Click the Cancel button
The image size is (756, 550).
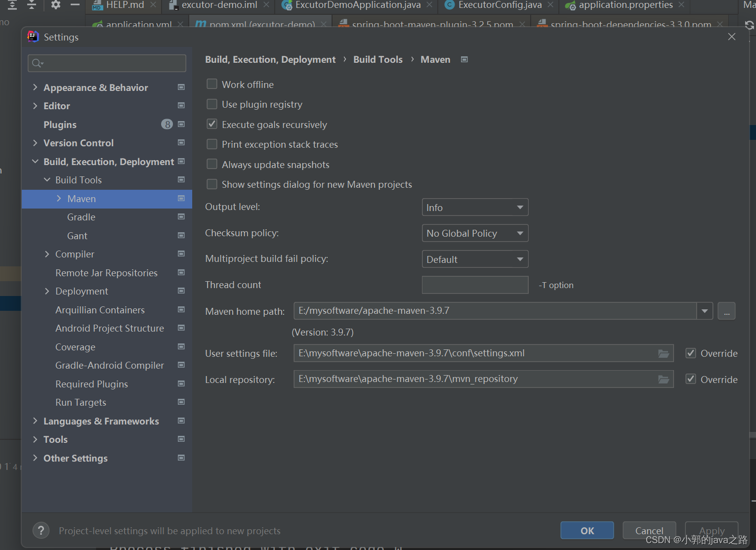pos(649,531)
